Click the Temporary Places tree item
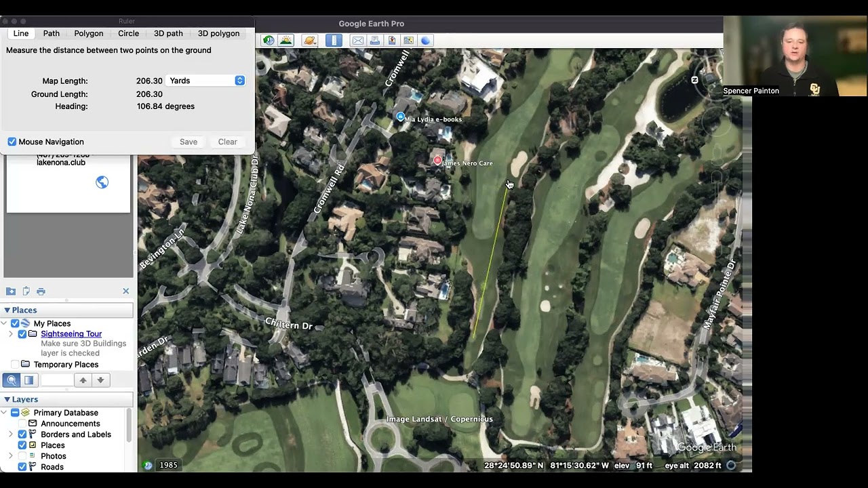868x488 pixels. pyautogui.click(x=66, y=365)
